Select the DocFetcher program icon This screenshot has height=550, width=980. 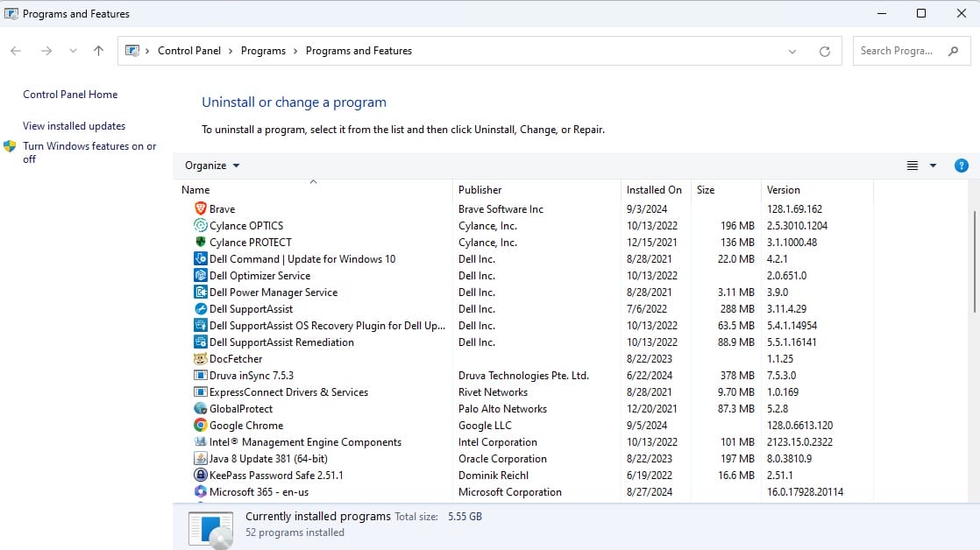tap(202, 358)
